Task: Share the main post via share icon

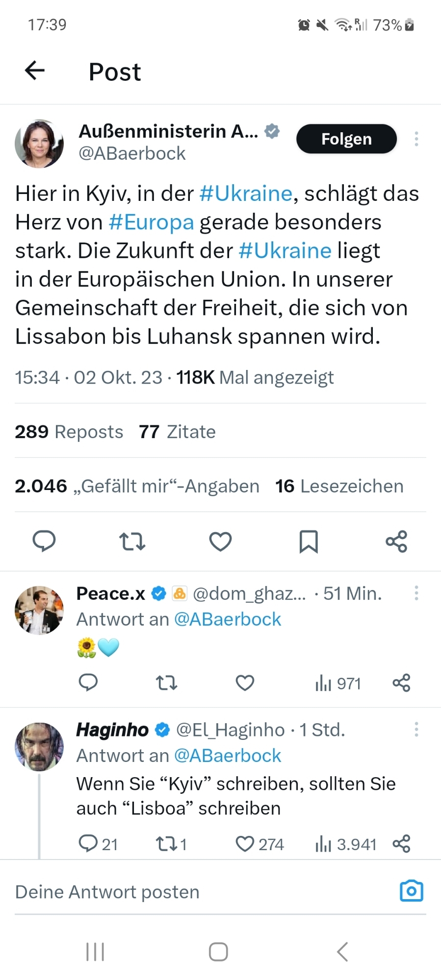Action: click(396, 541)
